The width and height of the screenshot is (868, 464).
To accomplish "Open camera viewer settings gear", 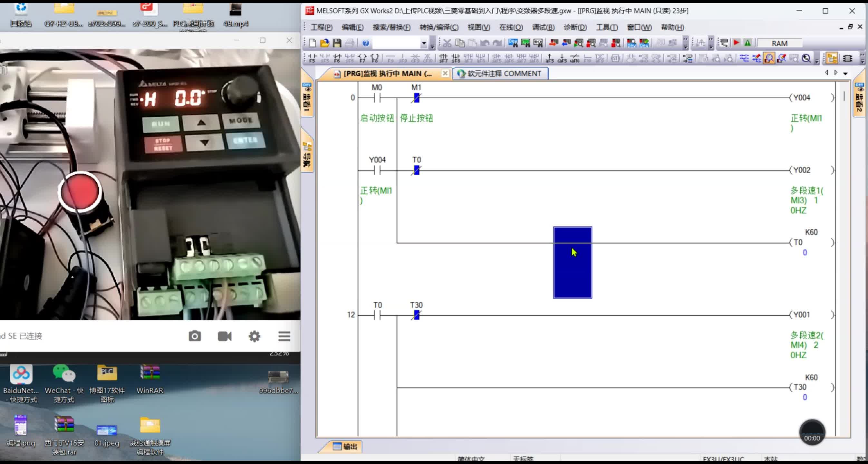I will point(255,336).
